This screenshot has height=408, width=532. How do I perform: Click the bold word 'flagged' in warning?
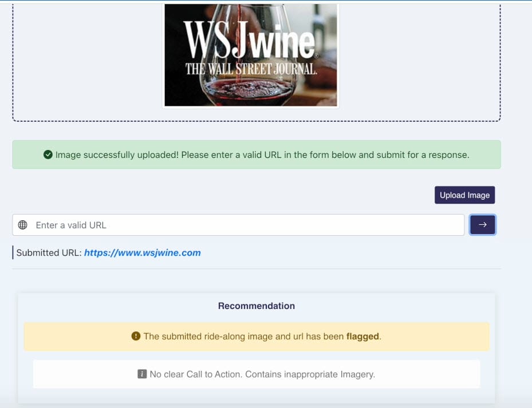362,336
